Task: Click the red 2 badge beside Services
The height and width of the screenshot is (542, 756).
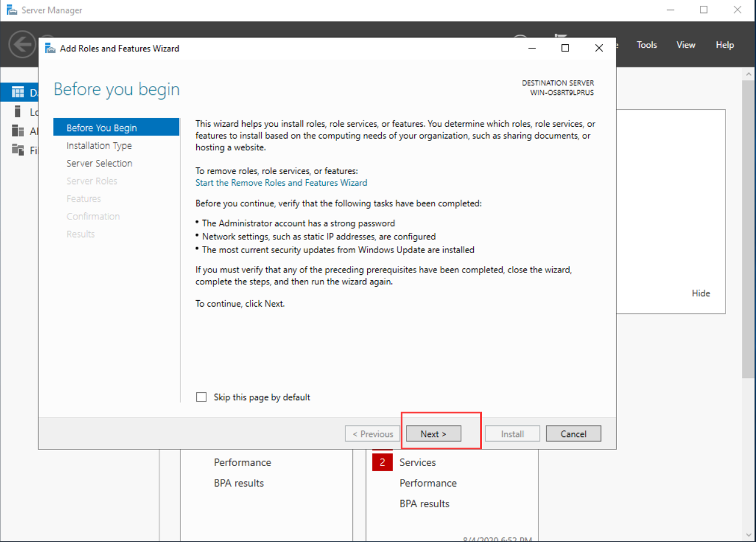Action: click(x=382, y=462)
